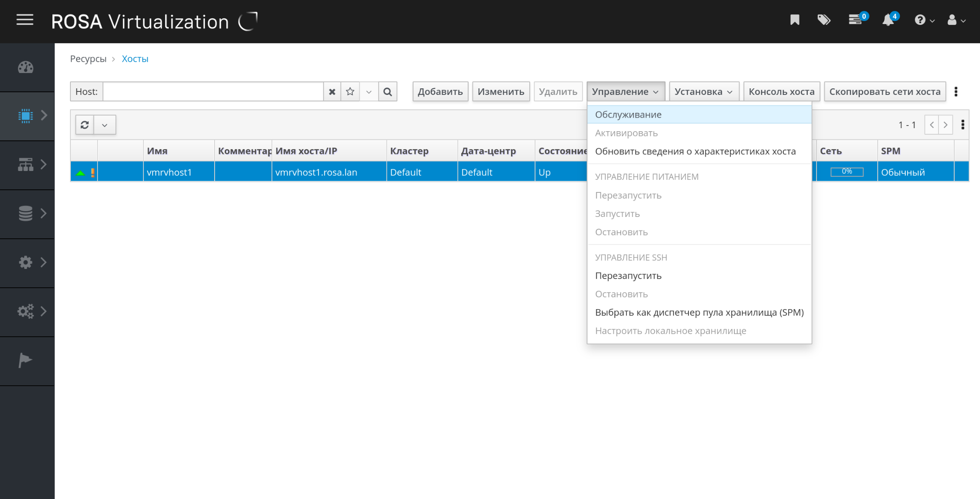The height and width of the screenshot is (499, 980).
Task: Click the Добавить button
Action: tap(440, 92)
